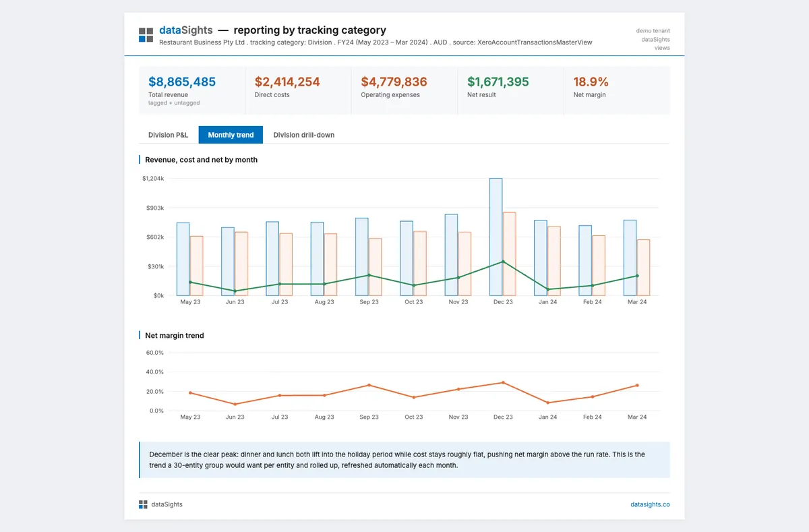Click the Jan 24 green net point
809x532 pixels.
[x=547, y=289]
